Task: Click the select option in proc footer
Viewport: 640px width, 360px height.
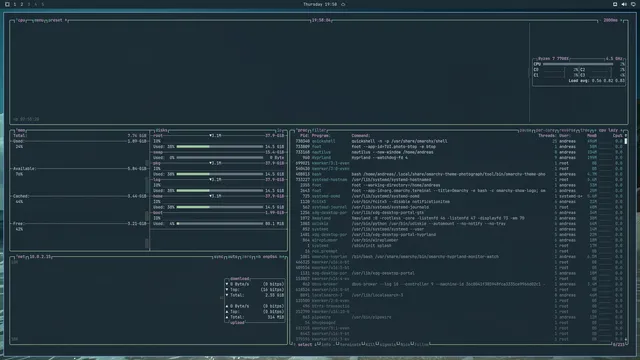Action: click(304, 345)
